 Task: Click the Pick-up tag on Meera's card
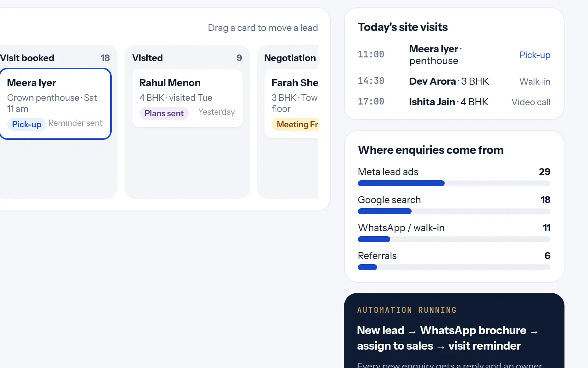26,124
